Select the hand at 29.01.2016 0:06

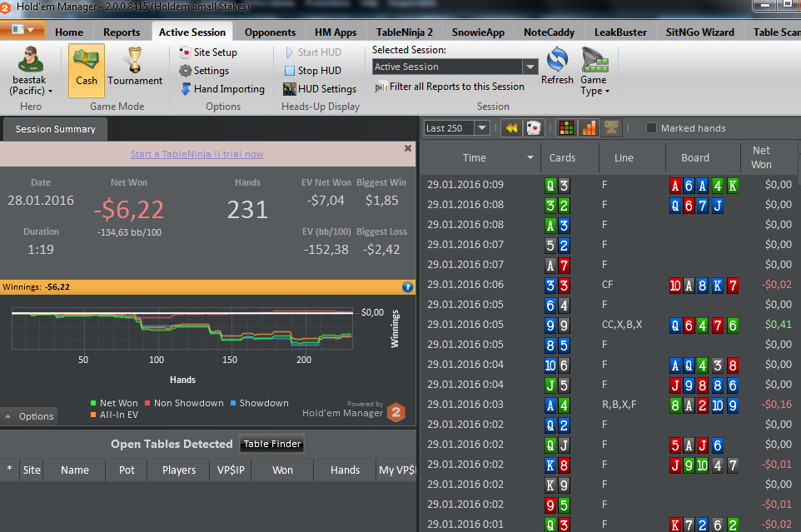point(609,285)
